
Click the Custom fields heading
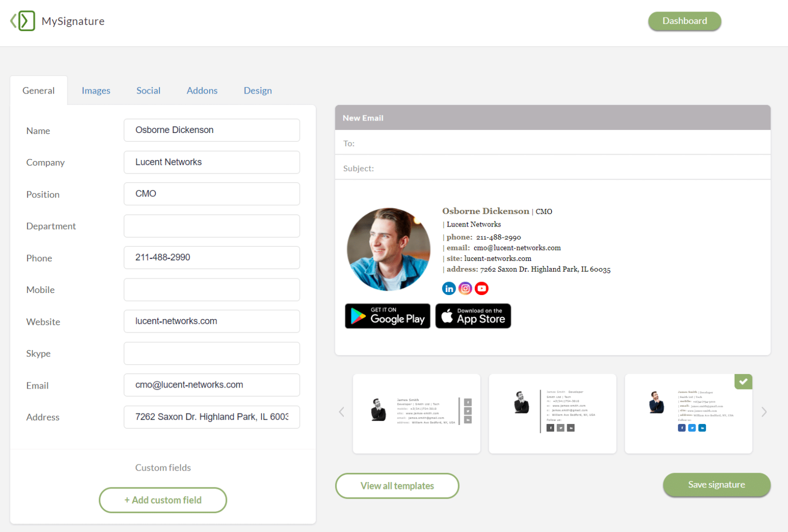click(x=163, y=468)
